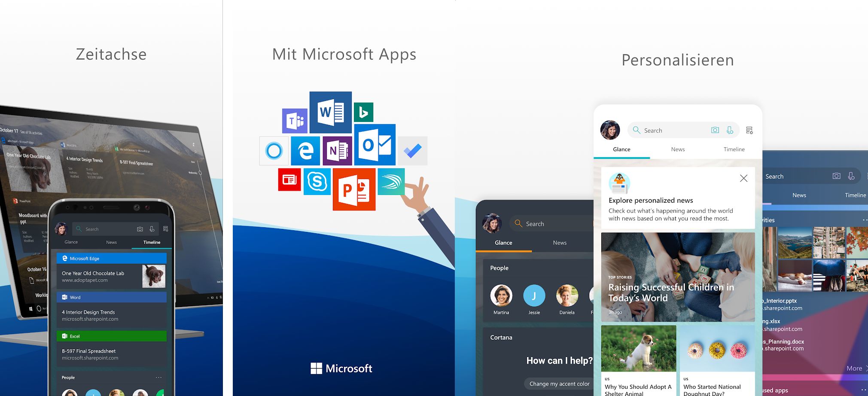Click the Microsoft logo at bottom
The height and width of the screenshot is (396, 868).
[341, 369]
